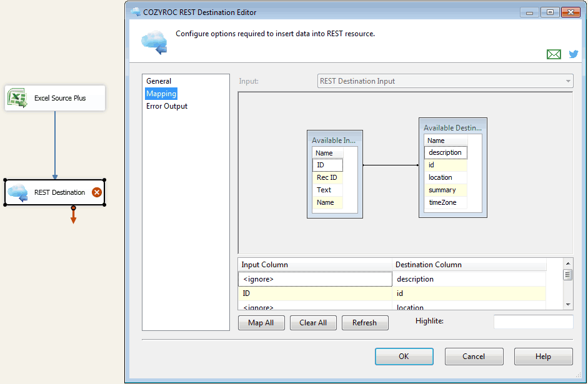588x384 pixels.
Task: Select Name row in Available Input list
Action: pyautogui.click(x=327, y=202)
